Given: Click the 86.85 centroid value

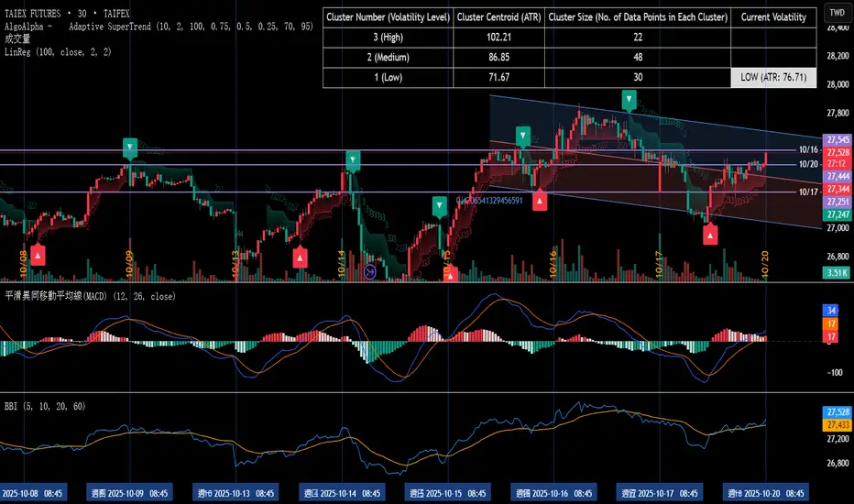Looking at the screenshot, I should 498,57.
